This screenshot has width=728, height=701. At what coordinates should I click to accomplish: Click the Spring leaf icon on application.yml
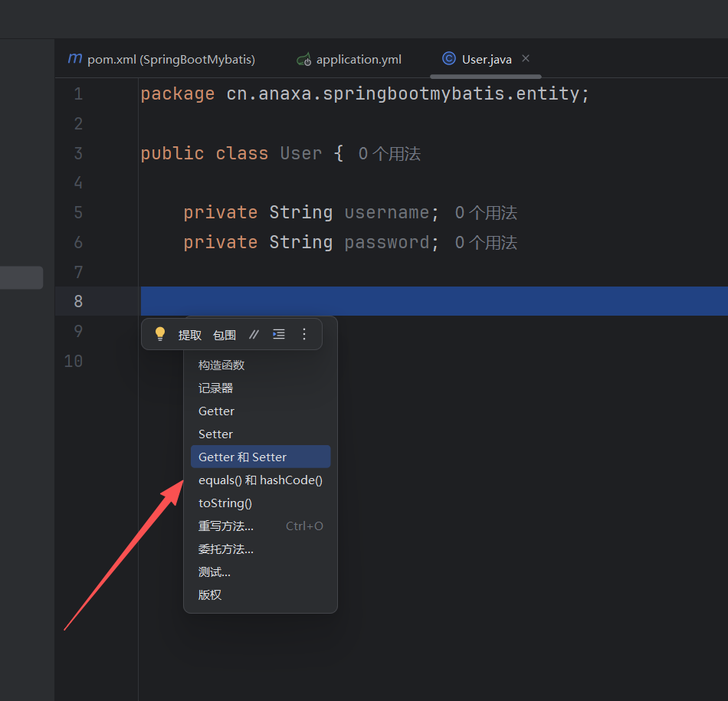pyautogui.click(x=304, y=59)
